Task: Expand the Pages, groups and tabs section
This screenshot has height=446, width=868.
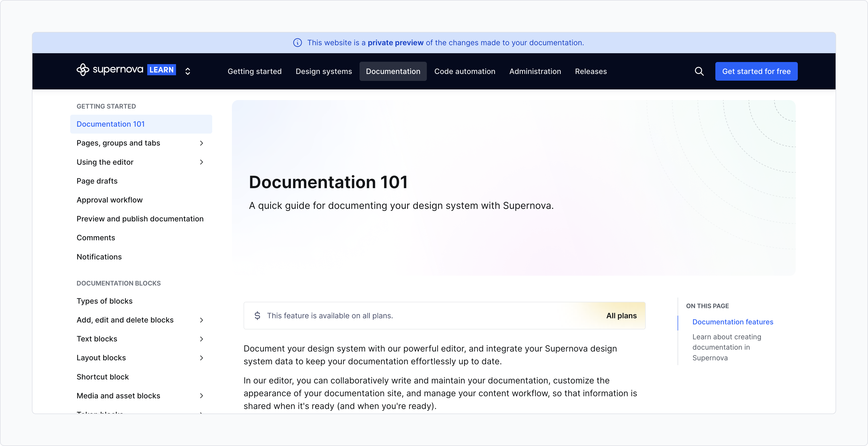Action: (x=202, y=143)
